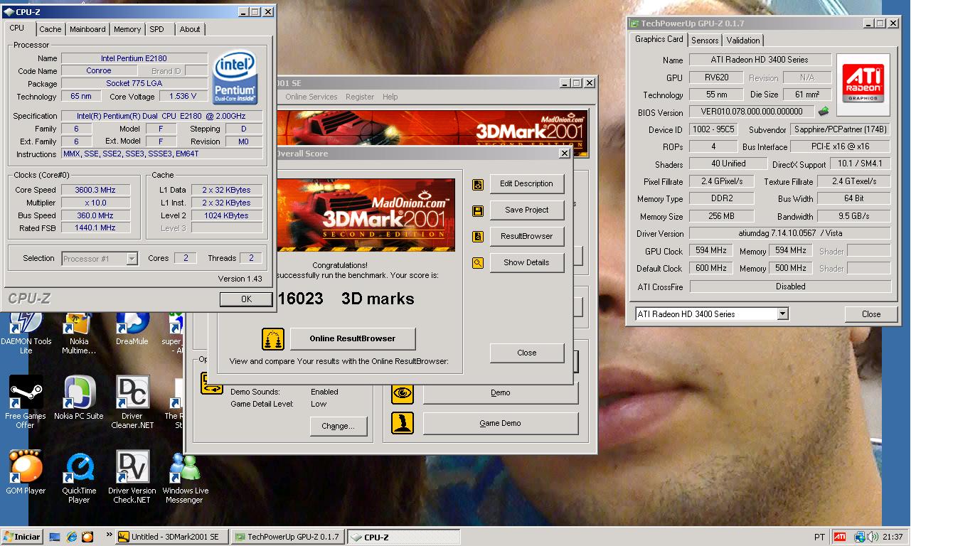Click the Show Details button
The image size is (980, 546).
(x=526, y=263)
